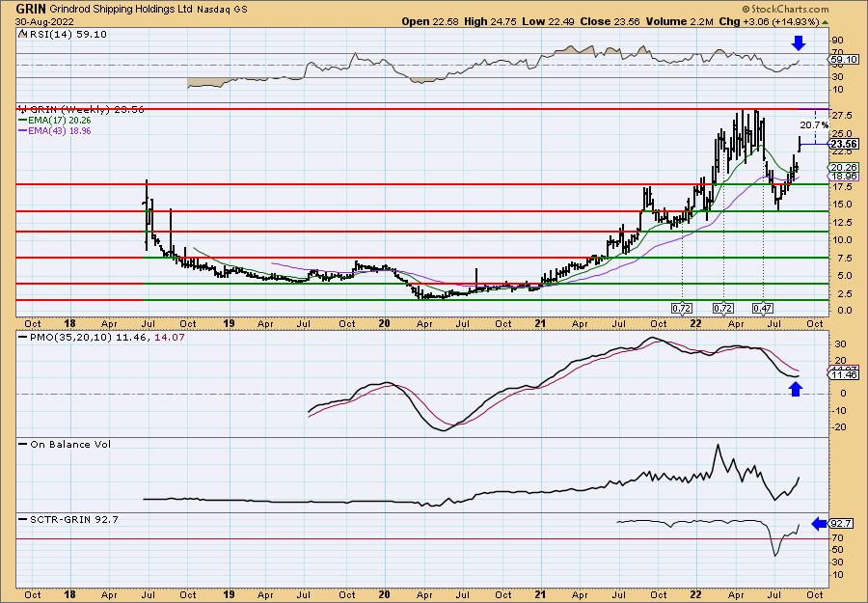
Task: Click the RSI line icon before RSI(14)
Action: tap(23, 34)
